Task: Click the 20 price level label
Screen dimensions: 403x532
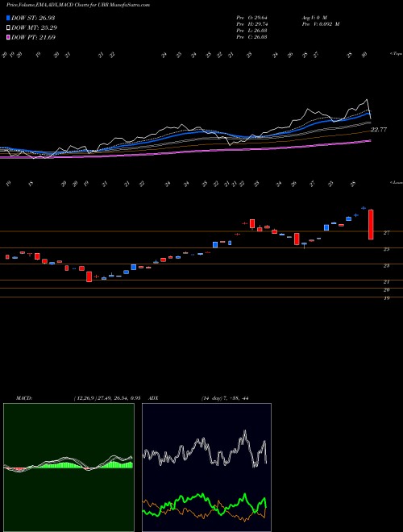Action: coord(386,290)
